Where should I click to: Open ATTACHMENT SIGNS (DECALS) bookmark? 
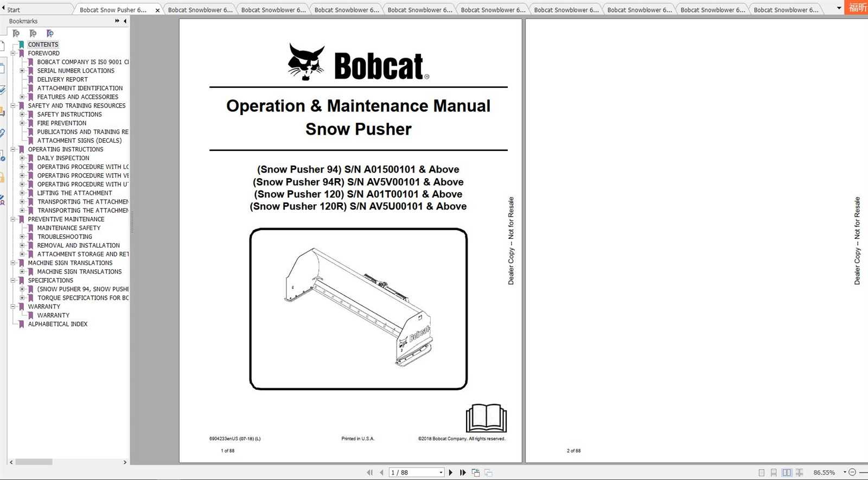point(79,141)
